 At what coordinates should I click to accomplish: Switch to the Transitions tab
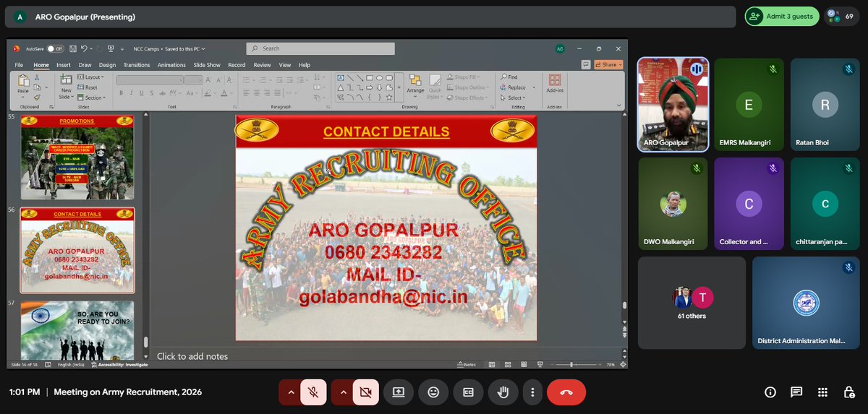pos(137,65)
